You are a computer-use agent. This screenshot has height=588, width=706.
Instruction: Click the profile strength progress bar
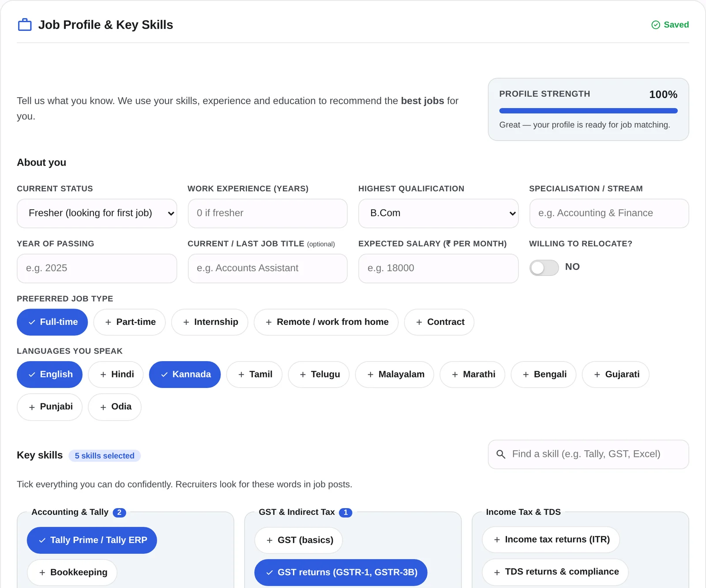click(588, 111)
